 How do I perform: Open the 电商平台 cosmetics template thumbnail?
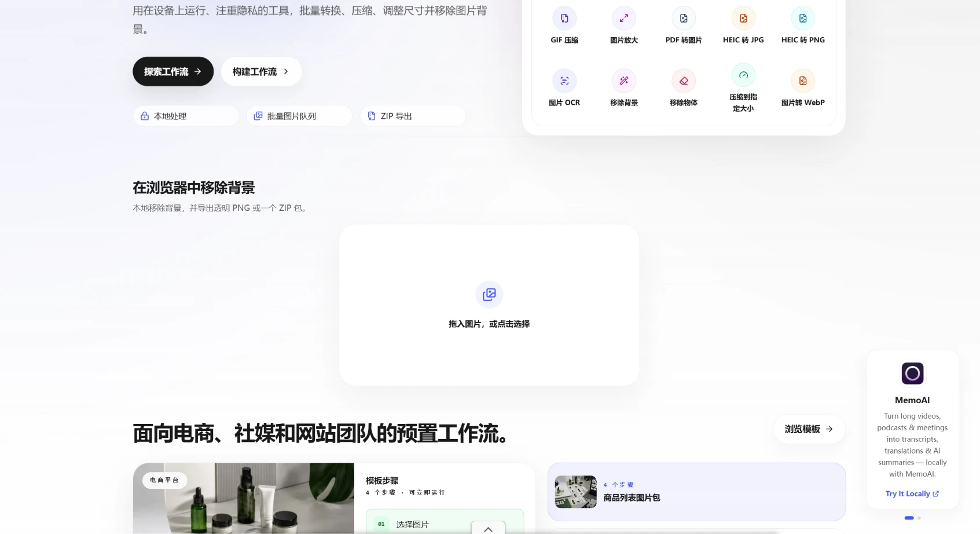[x=244, y=498]
